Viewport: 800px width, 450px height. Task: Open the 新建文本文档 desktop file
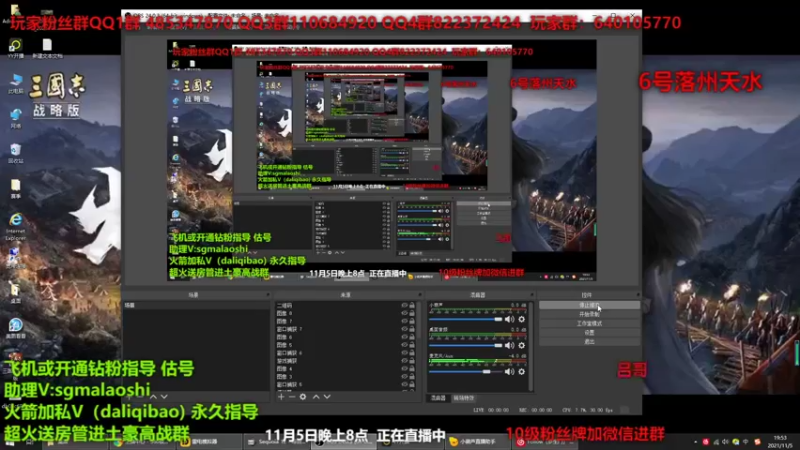click(x=47, y=48)
